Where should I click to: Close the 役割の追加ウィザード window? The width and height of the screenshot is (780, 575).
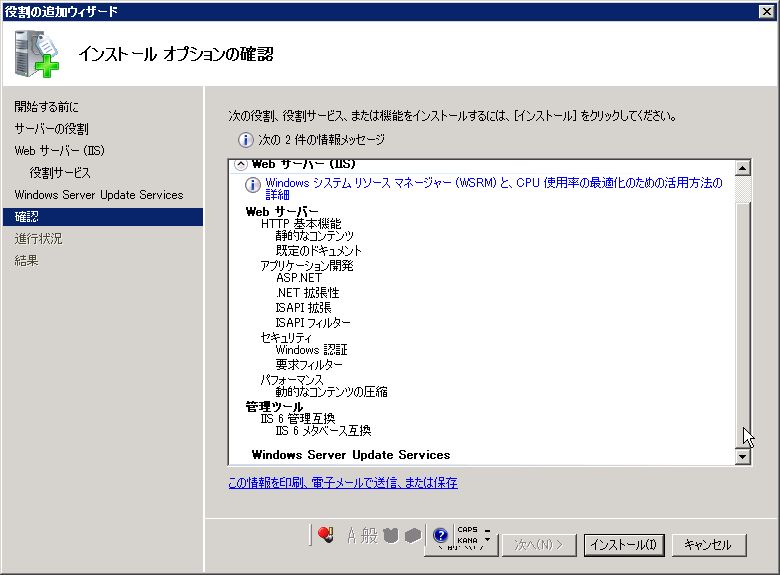(x=767, y=11)
